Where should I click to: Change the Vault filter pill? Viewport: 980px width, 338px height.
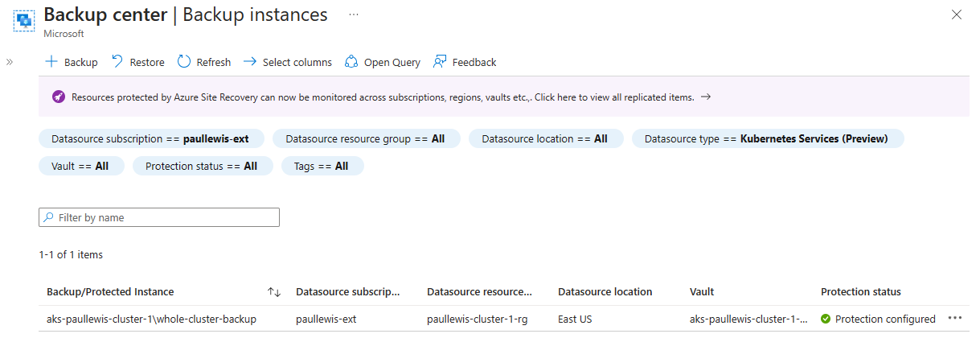[x=81, y=166]
